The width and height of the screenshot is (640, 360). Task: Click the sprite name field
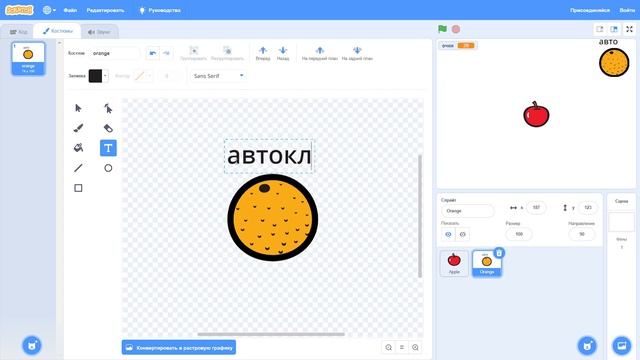pos(467,211)
